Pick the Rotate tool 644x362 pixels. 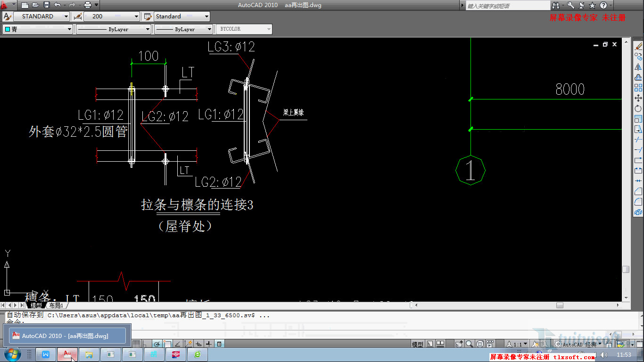[x=638, y=108]
